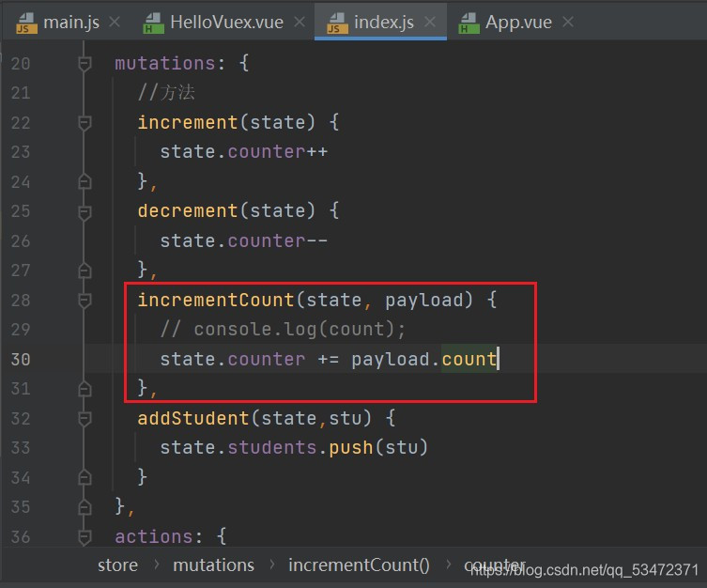Click line number 23 in the gutter
The image size is (707, 588).
21,152
